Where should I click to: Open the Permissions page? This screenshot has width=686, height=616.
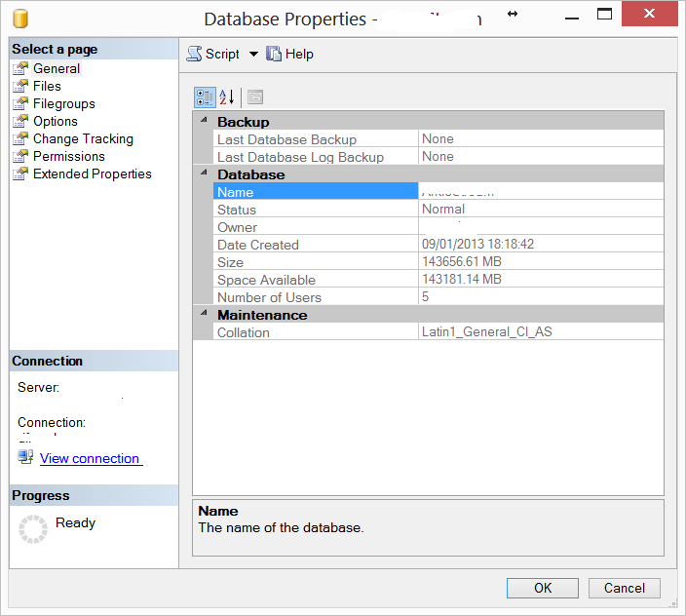click(69, 156)
